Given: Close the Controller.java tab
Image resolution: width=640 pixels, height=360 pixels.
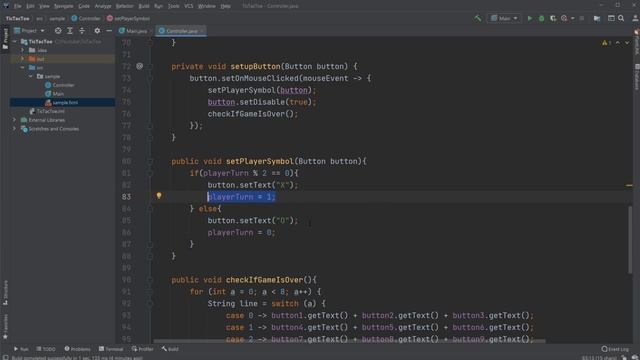Looking at the screenshot, I should pyautogui.click(x=202, y=31).
